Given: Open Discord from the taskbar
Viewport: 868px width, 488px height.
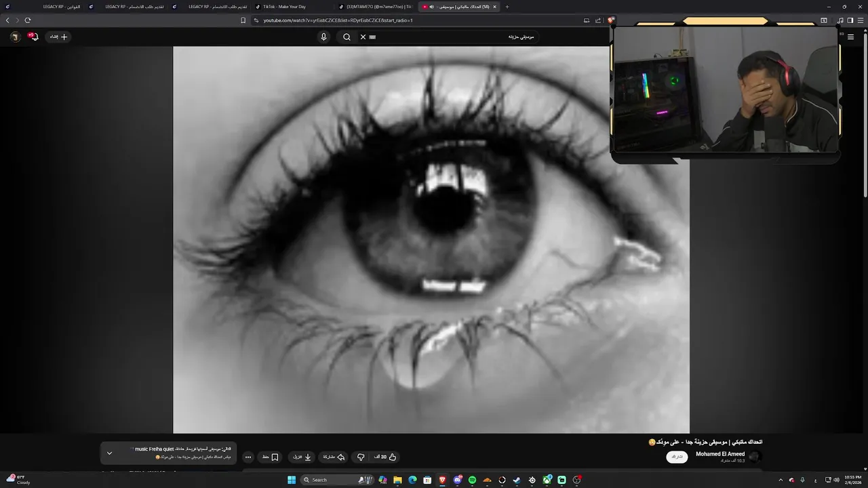Looking at the screenshot, I should (x=458, y=480).
